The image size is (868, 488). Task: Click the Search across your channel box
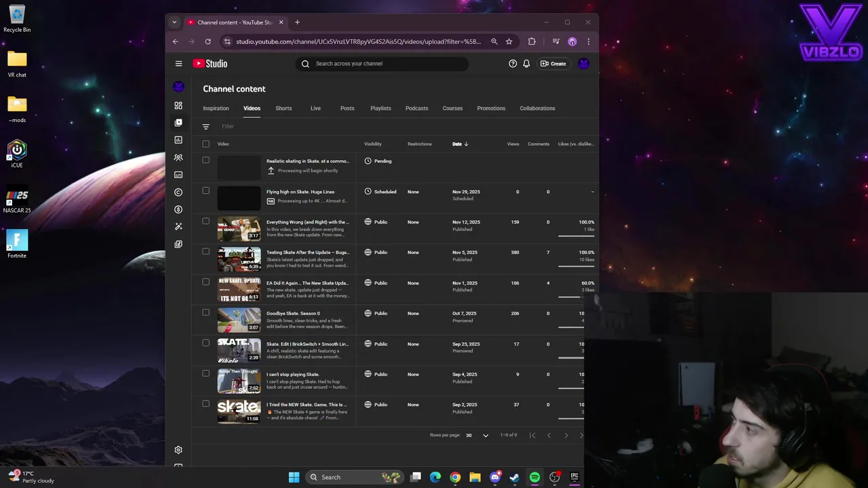point(382,64)
